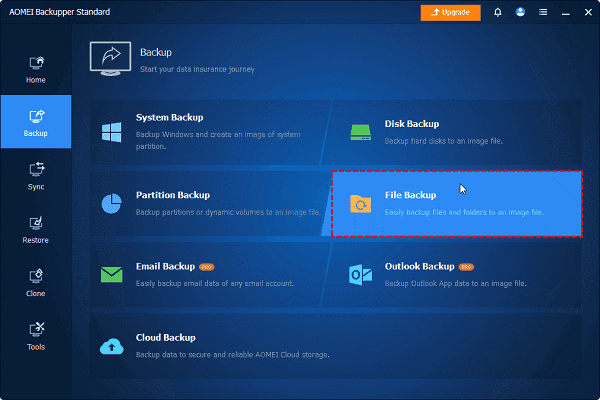The width and height of the screenshot is (600, 400).
Task: Open the user account icon
Action: click(520, 12)
